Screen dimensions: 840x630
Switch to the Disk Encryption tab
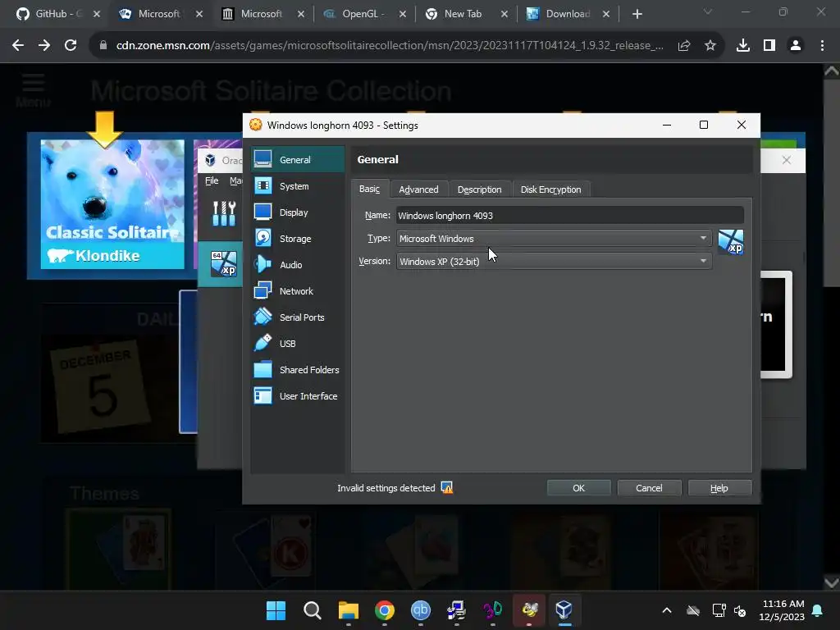click(550, 189)
